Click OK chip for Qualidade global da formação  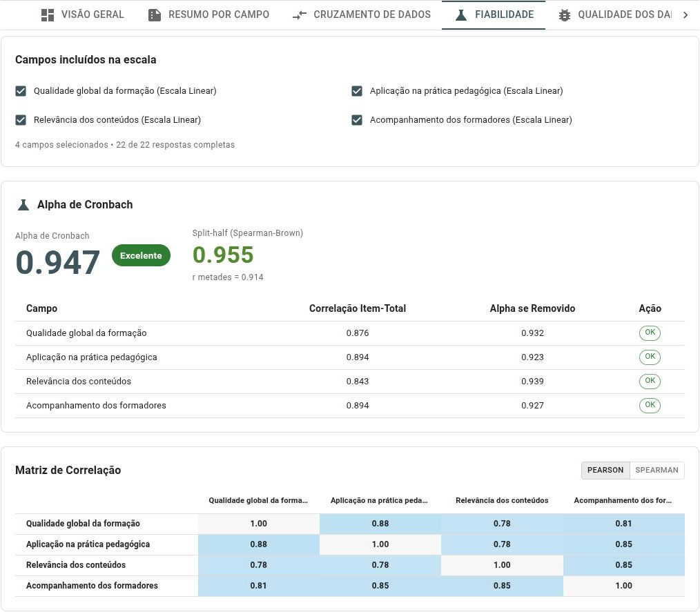650,333
